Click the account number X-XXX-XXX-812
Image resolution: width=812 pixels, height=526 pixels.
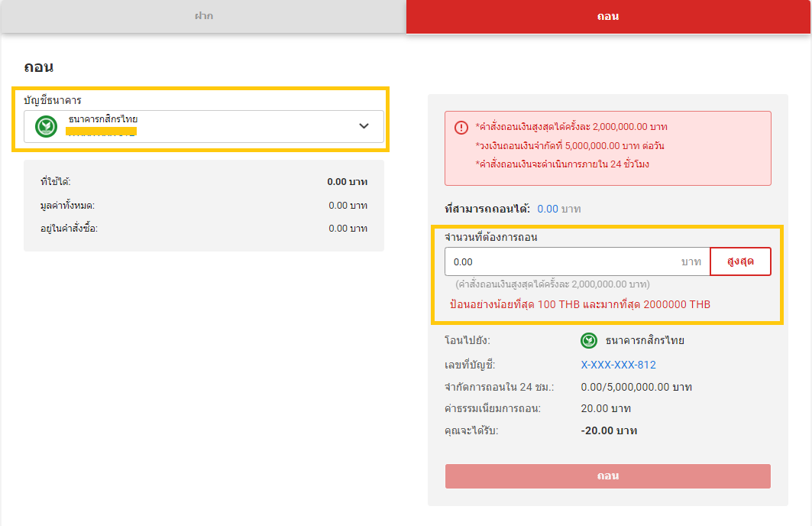tap(618, 365)
